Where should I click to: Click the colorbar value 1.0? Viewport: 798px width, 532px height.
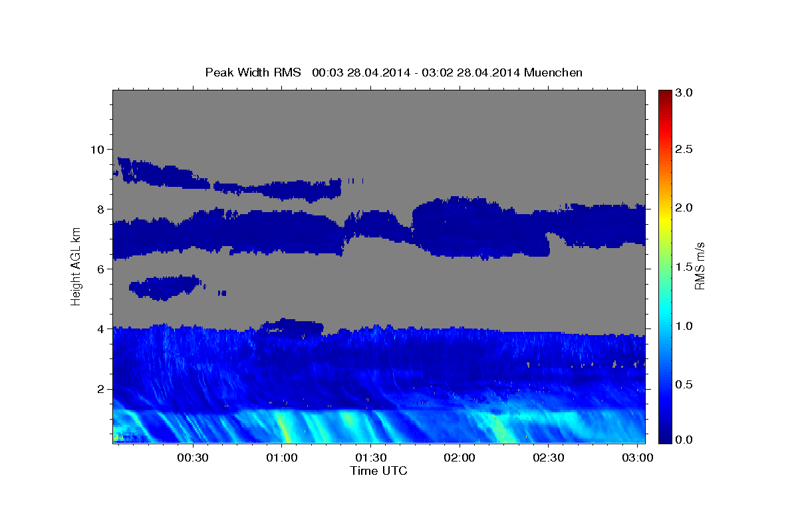point(684,326)
